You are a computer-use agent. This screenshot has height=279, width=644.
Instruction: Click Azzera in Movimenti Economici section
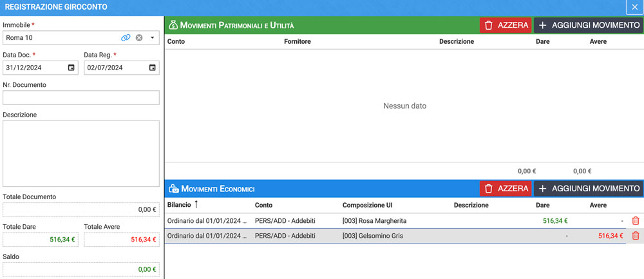506,189
